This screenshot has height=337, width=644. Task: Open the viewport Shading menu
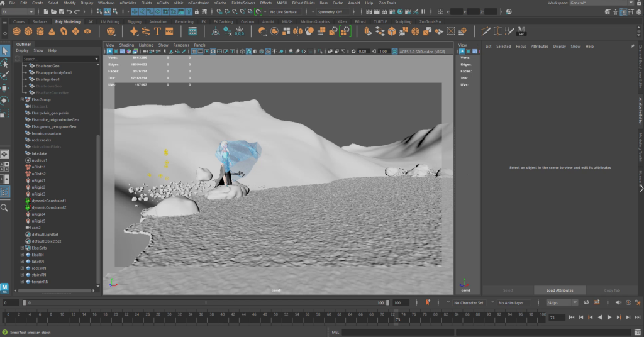[126, 45]
